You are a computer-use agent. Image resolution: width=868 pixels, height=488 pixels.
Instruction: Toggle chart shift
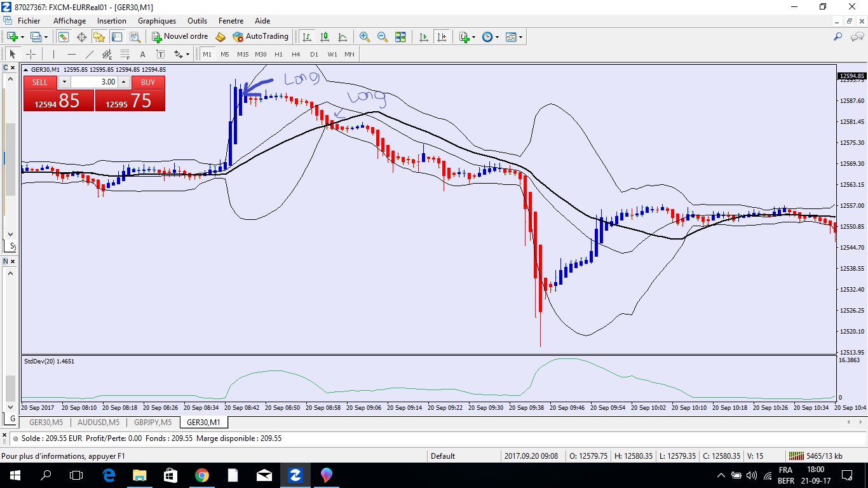pos(441,37)
